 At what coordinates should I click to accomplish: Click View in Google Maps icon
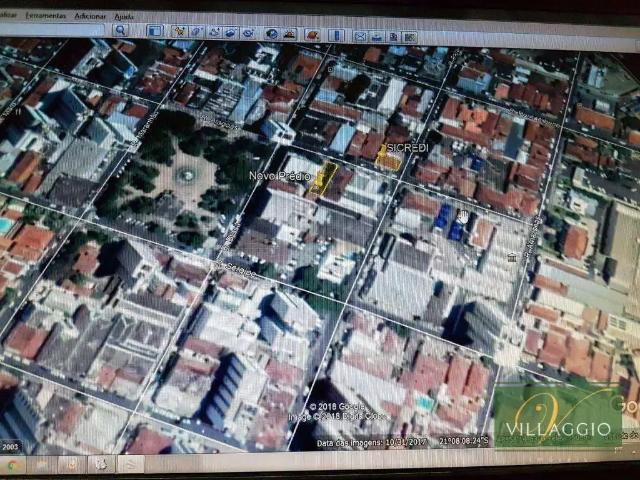coord(410,38)
